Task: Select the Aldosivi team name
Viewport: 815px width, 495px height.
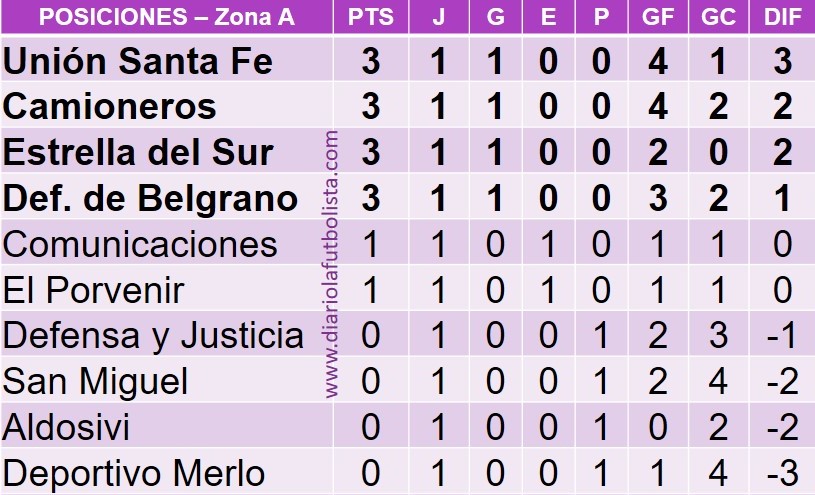Action: click(x=66, y=427)
